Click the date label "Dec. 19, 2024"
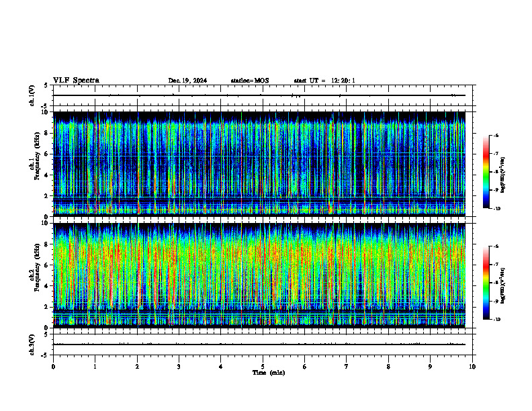 pyautogui.click(x=187, y=81)
